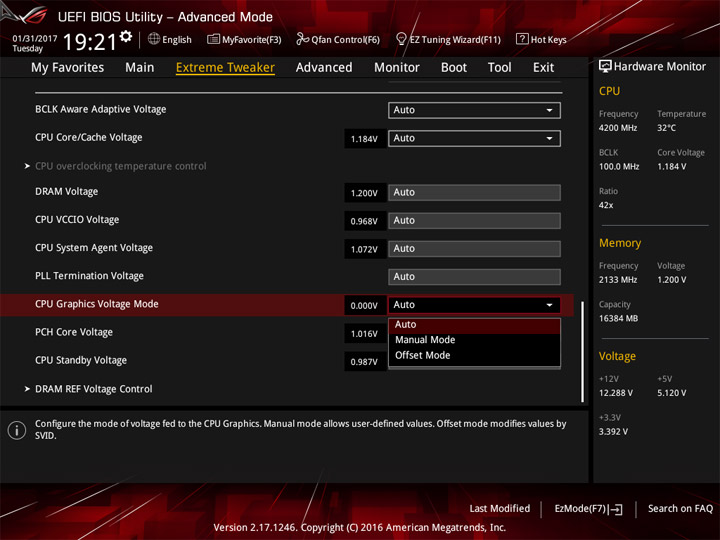Click the 3.392 V reading
The image size is (720, 540).
(x=613, y=432)
